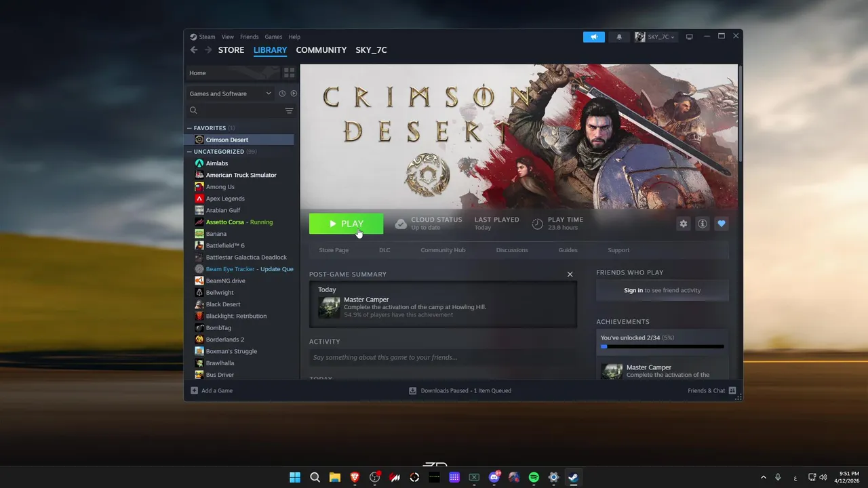
Task: Click the activity status input field
Action: point(443,357)
